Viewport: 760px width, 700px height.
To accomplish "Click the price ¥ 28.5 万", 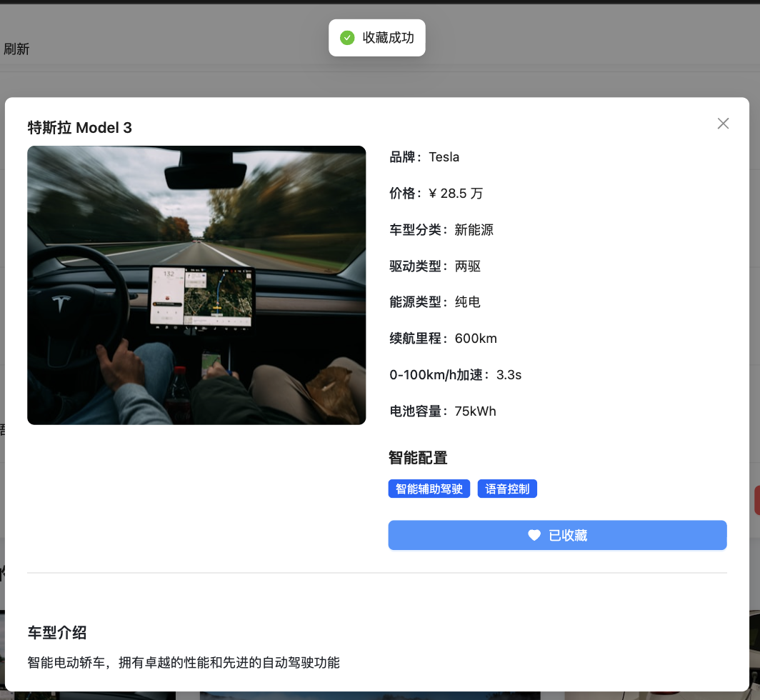I will point(456,194).
